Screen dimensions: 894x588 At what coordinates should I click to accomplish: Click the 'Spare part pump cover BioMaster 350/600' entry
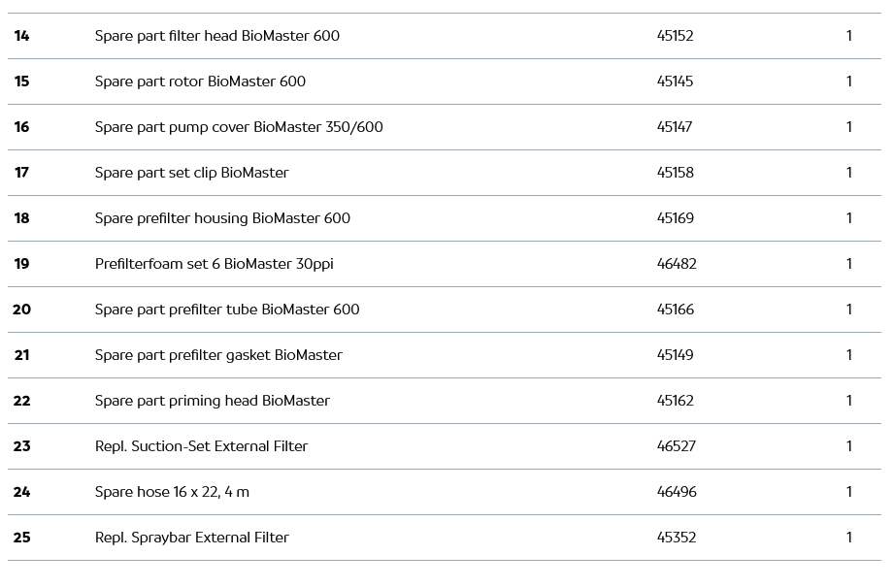click(239, 127)
